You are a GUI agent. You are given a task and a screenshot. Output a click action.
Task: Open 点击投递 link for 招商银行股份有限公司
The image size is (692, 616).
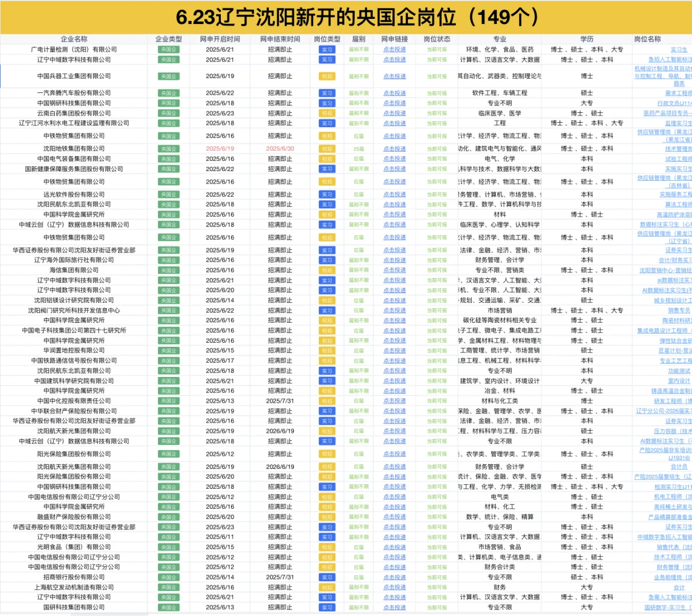(395, 577)
